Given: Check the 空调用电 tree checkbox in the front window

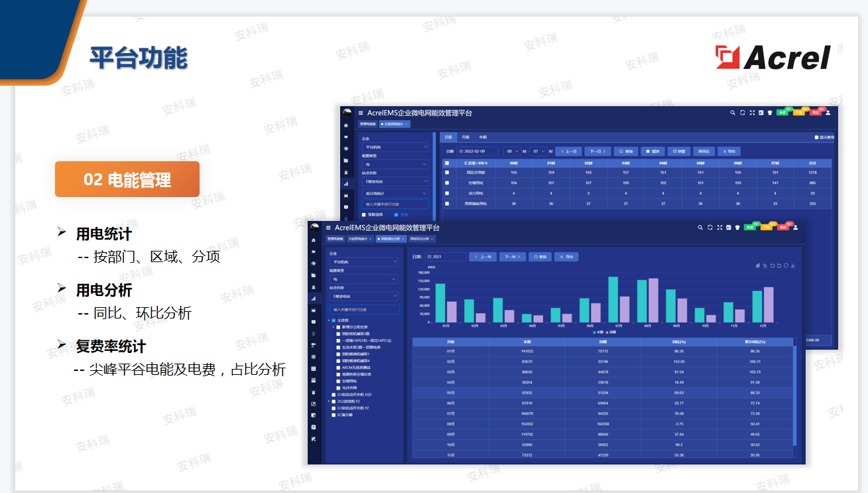Looking at the screenshot, I should coord(338,382).
